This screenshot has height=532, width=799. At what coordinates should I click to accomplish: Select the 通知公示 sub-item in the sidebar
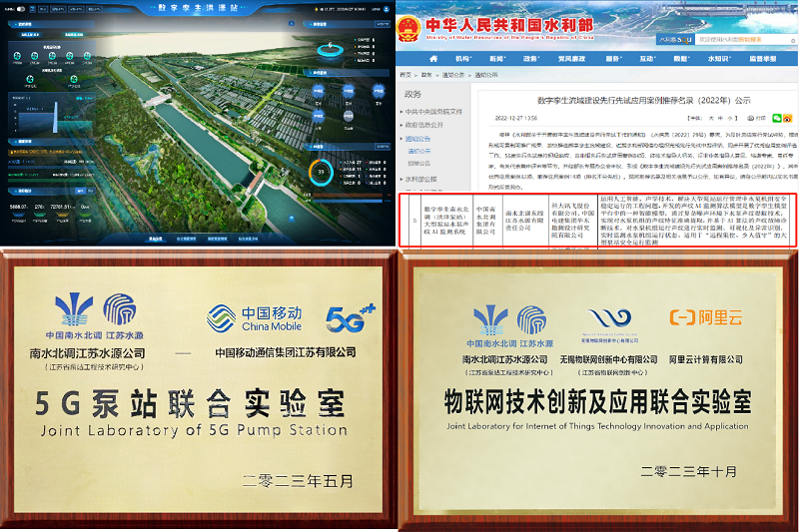[419, 152]
